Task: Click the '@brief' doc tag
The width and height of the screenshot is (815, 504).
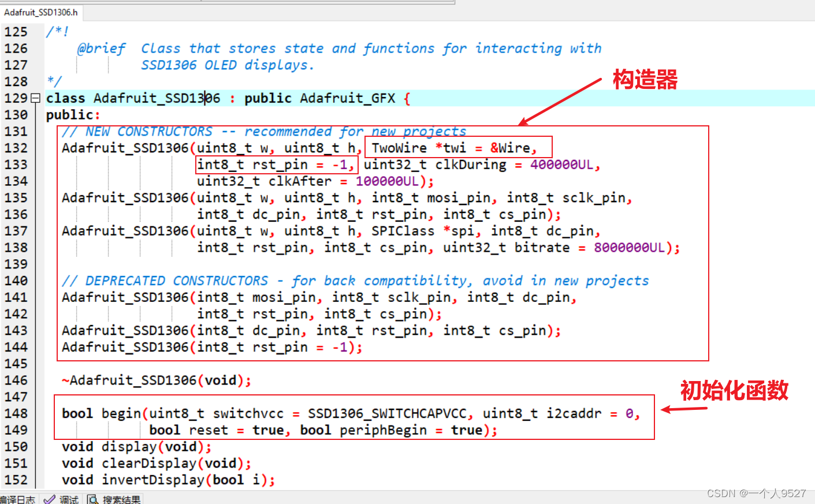Action: [x=101, y=48]
